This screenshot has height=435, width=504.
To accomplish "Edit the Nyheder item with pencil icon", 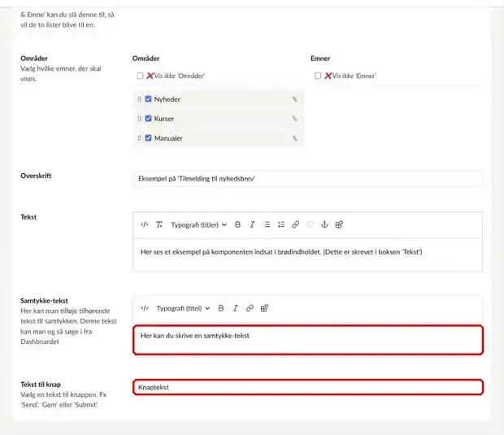I will [x=294, y=99].
